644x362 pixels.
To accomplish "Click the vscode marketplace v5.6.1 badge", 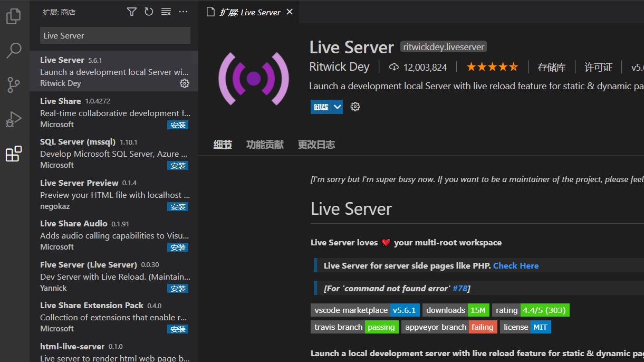I will coord(365,310).
